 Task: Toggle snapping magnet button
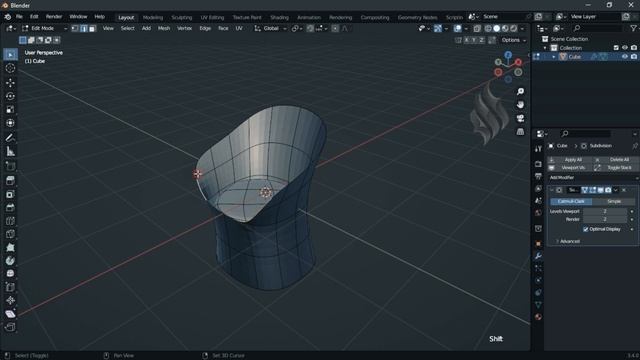click(310, 29)
